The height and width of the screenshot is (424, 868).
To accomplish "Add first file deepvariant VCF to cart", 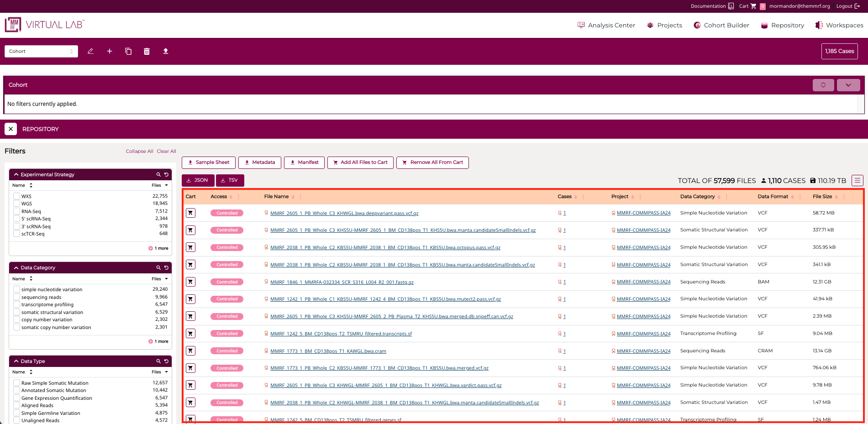I will [190, 213].
